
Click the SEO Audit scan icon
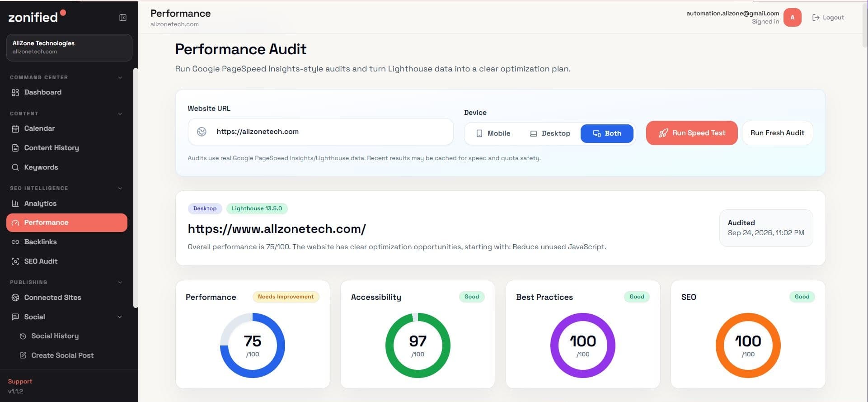[x=15, y=261]
